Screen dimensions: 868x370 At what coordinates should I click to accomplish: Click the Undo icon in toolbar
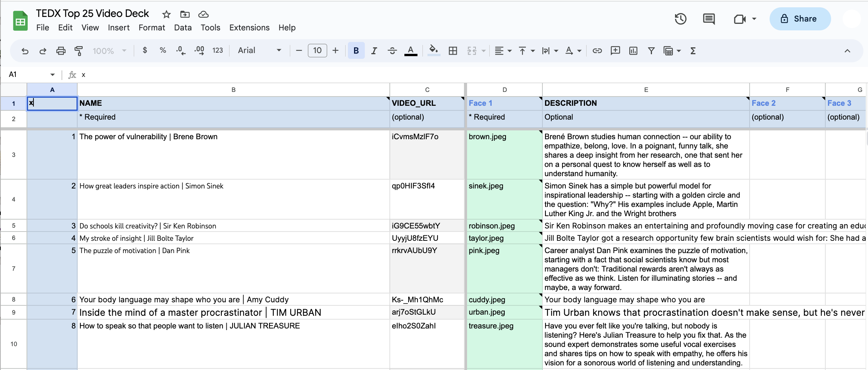tap(25, 51)
